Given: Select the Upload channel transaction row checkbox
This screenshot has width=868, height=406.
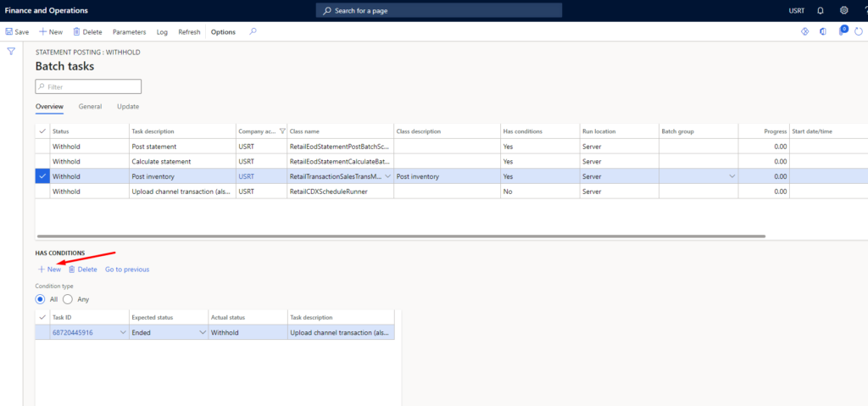Looking at the screenshot, I should pos(42,191).
